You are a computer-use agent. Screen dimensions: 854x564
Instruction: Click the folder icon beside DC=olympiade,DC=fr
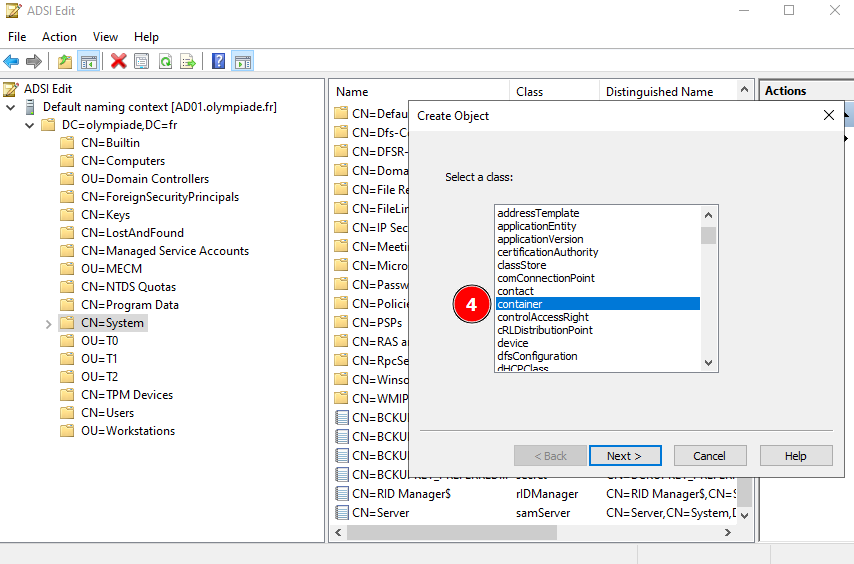[x=48, y=125]
